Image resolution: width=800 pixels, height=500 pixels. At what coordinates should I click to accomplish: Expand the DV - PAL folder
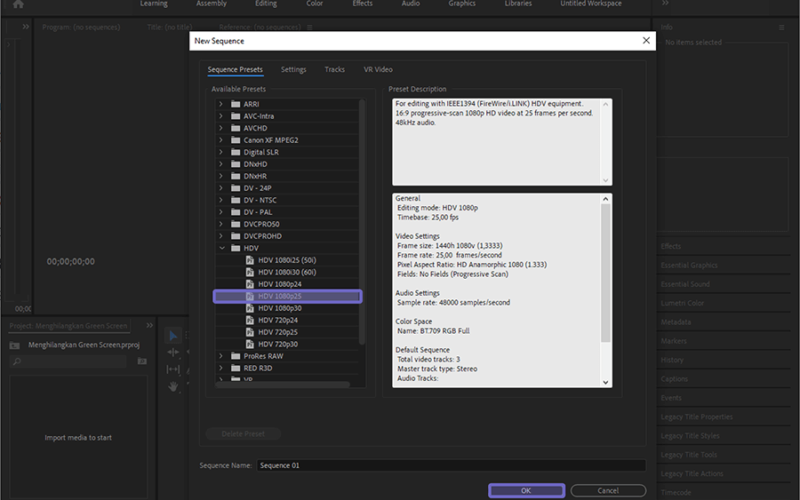coord(221,212)
